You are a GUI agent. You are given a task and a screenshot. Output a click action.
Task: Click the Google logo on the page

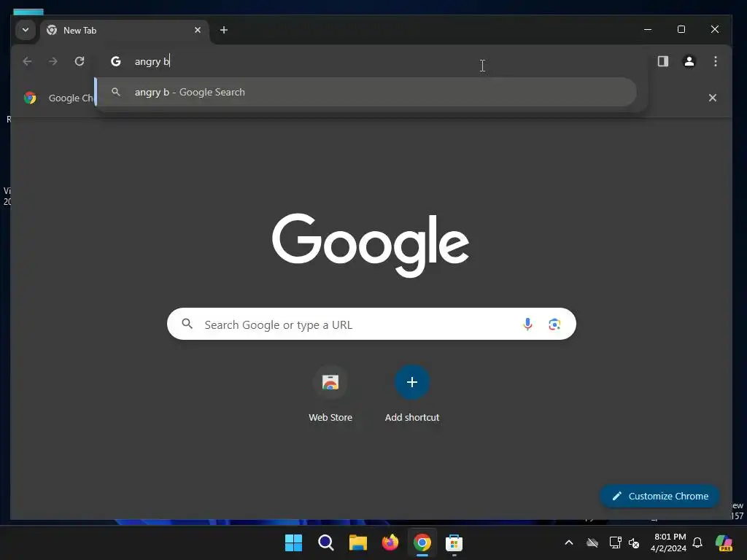click(371, 245)
